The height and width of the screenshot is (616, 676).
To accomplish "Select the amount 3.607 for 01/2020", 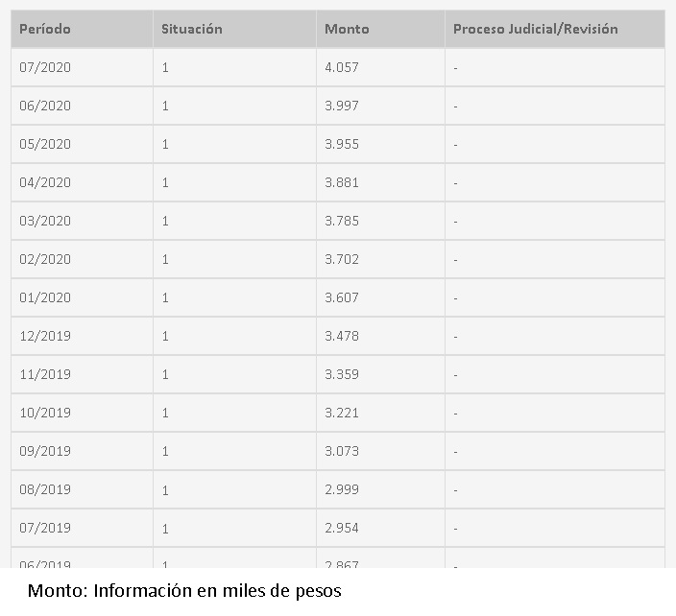I will [x=380, y=297].
